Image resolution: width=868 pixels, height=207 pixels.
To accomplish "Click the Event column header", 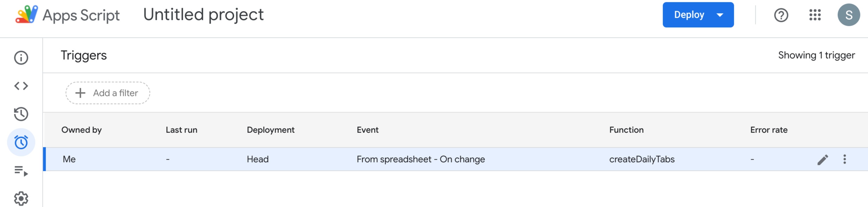I will 367,130.
